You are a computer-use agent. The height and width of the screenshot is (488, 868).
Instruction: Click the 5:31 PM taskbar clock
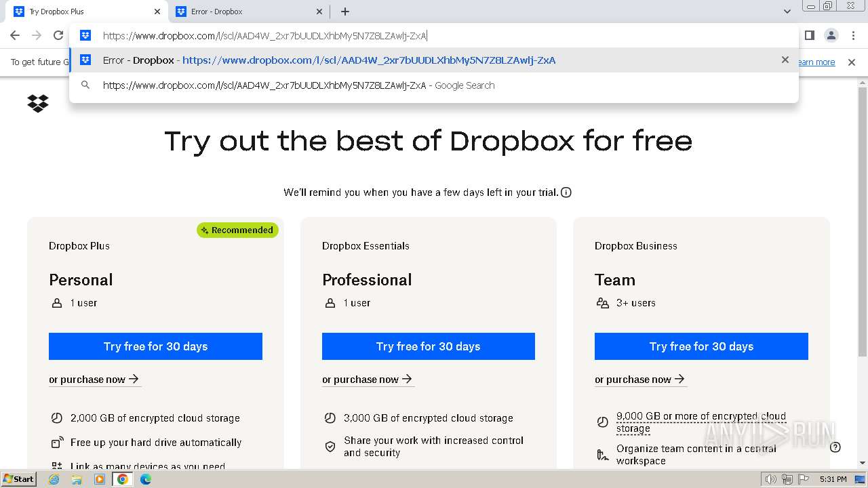coord(833,479)
